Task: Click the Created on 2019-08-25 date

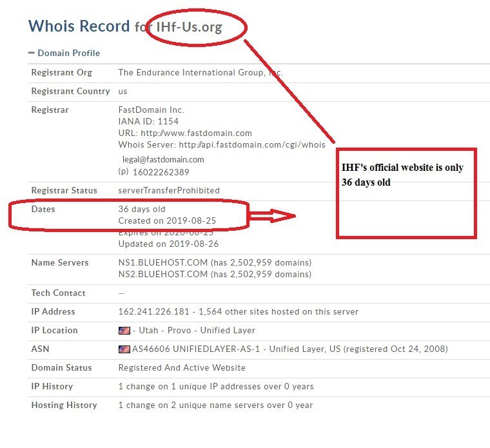Action: [x=167, y=220]
